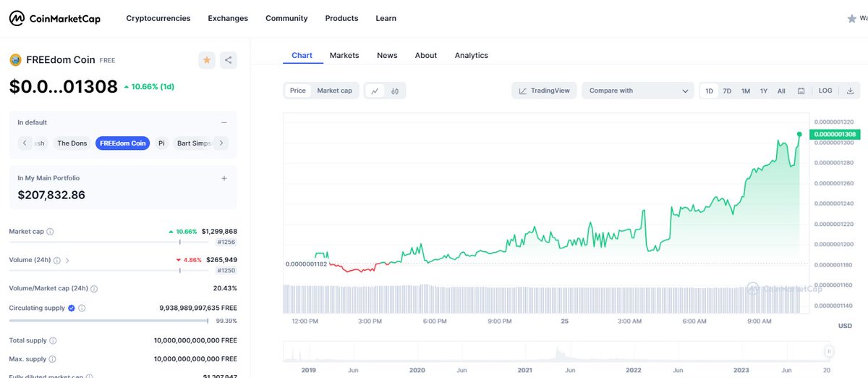This screenshot has width=868, height=378.
Task: Show next watchlist coins with right arrow
Action: click(221, 143)
